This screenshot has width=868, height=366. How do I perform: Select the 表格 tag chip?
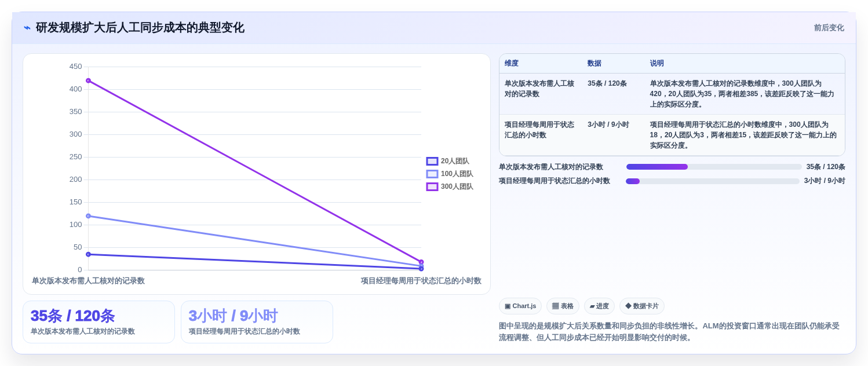tap(563, 306)
